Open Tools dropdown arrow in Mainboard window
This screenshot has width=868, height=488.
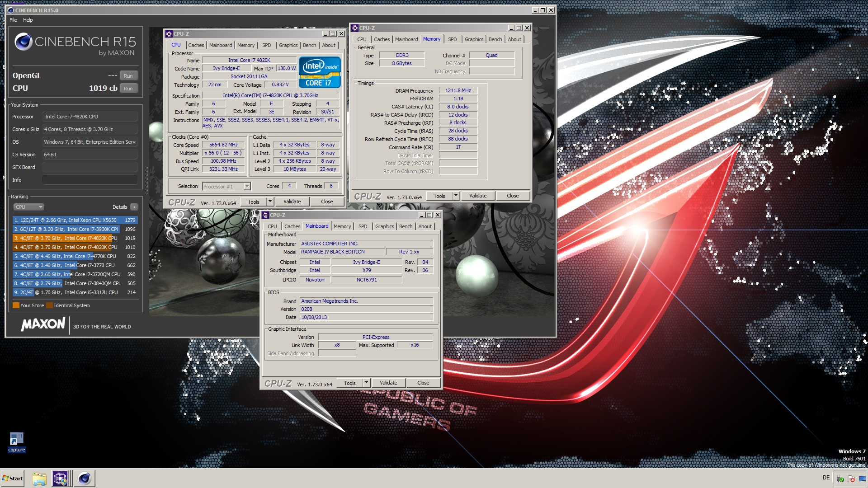point(367,383)
